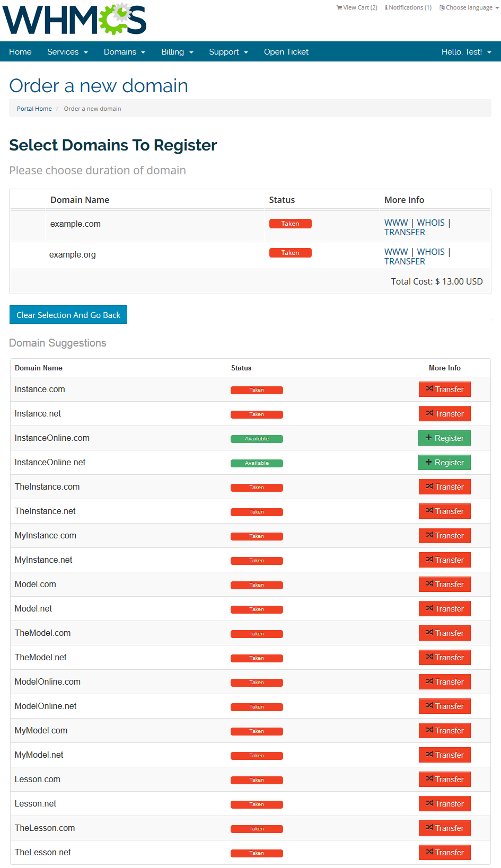Transfer the MyModel.com domain
The width and height of the screenshot is (501, 868).
pos(445,731)
